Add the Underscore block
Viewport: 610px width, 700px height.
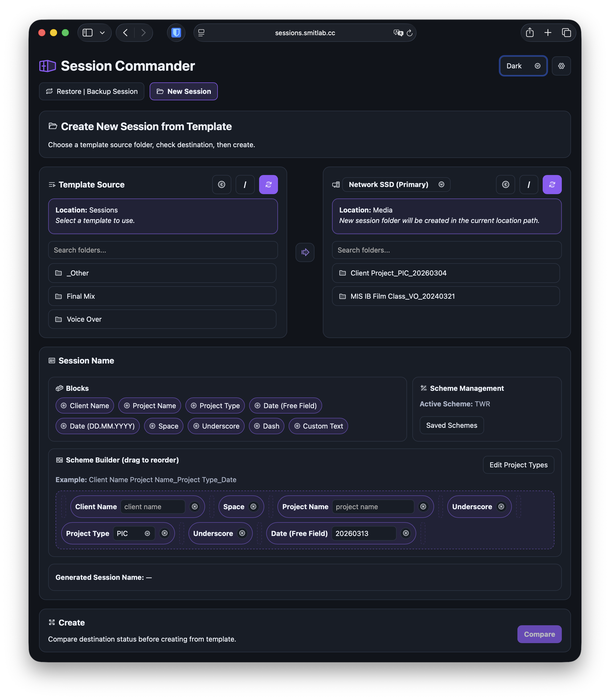pyautogui.click(x=216, y=426)
